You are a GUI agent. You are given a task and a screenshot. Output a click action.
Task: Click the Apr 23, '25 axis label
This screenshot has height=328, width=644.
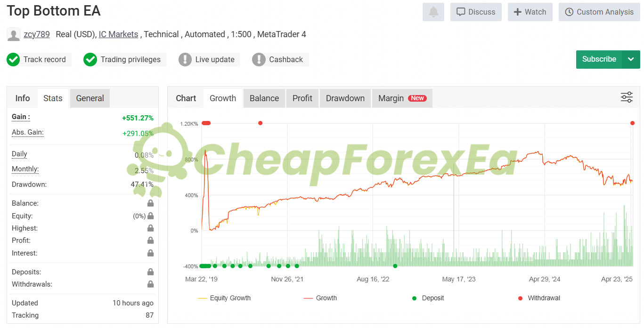coord(617,279)
